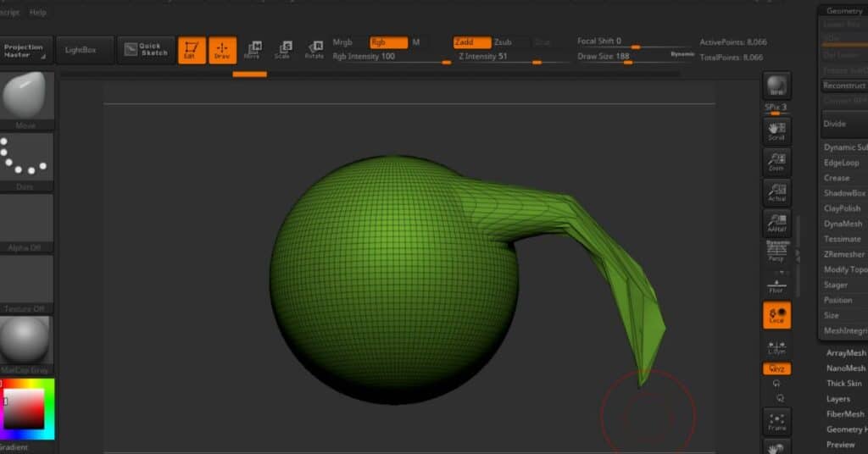
Task: Click the AAHalf view icon
Action: click(776, 223)
